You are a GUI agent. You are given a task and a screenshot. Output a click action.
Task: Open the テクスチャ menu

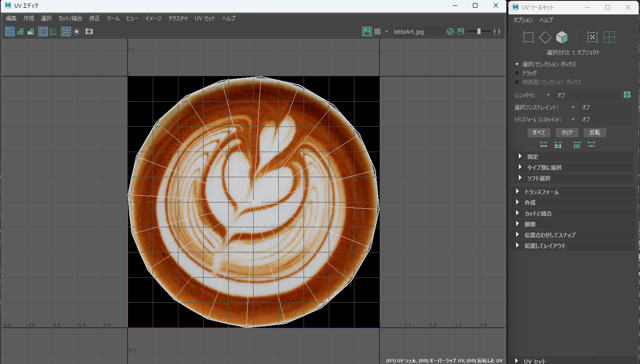pyautogui.click(x=178, y=18)
